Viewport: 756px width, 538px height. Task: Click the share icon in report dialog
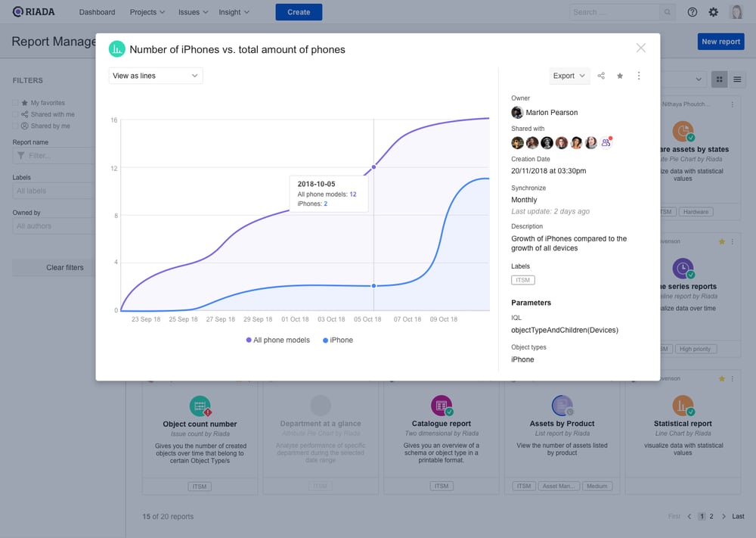tap(601, 76)
